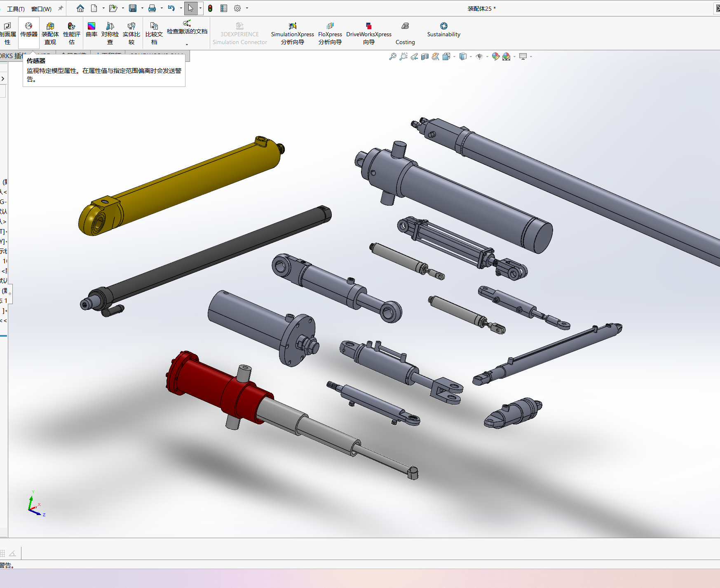This screenshot has width=720, height=588.
Task: Open a file using the folder icon
Action: coord(113,8)
